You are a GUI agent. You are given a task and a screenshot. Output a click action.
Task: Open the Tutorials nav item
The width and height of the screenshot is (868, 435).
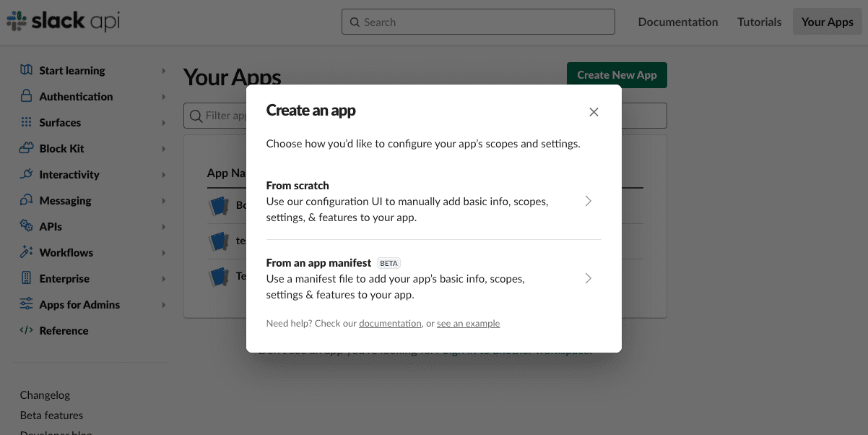(759, 22)
